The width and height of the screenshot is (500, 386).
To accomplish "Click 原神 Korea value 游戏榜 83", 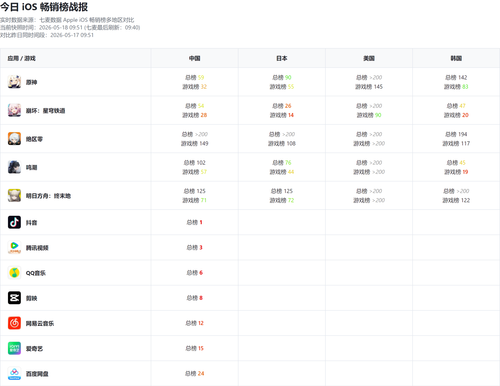I will tap(456, 87).
